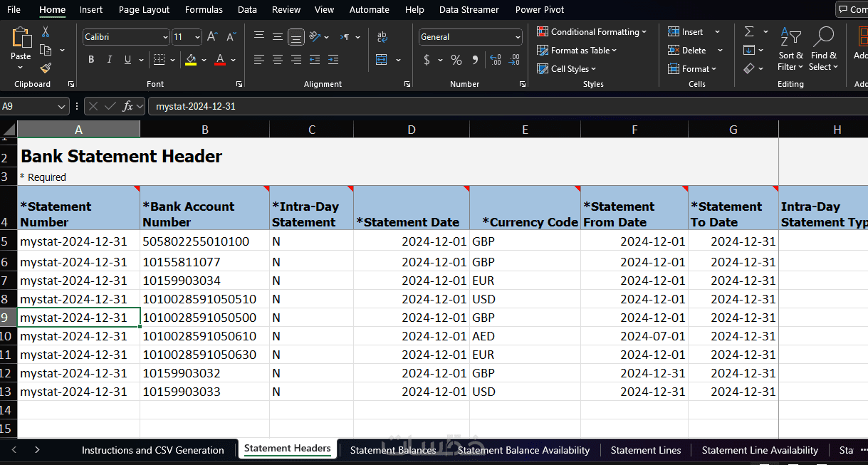Click the AutoSum sigma icon
This screenshot has height=465, width=868.
tap(749, 32)
